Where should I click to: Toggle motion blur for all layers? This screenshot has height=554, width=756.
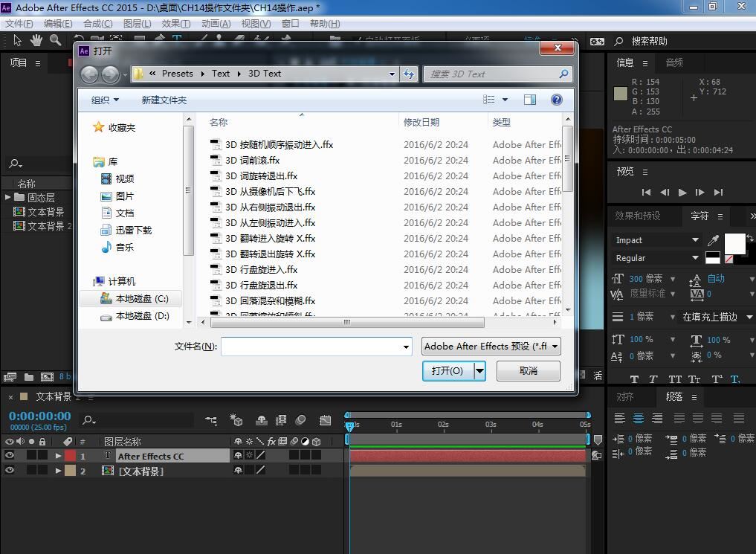pyautogui.click(x=300, y=420)
